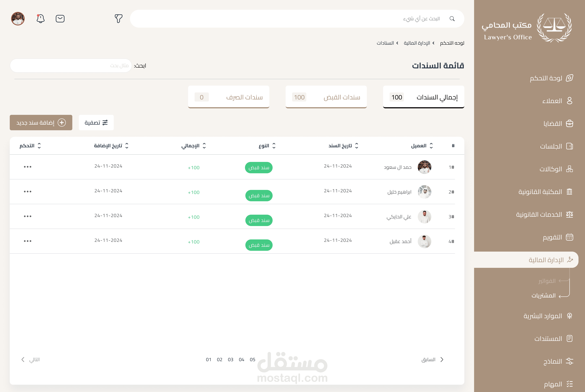Click the الجلسات door icon in sidebar
This screenshot has height=392, width=585.
(569, 146)
